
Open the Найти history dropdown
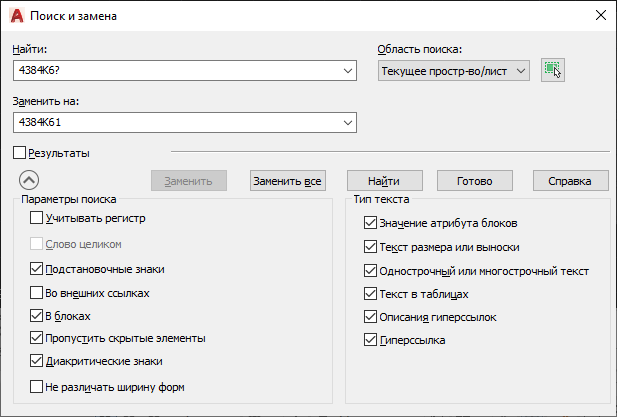[348, 70]
